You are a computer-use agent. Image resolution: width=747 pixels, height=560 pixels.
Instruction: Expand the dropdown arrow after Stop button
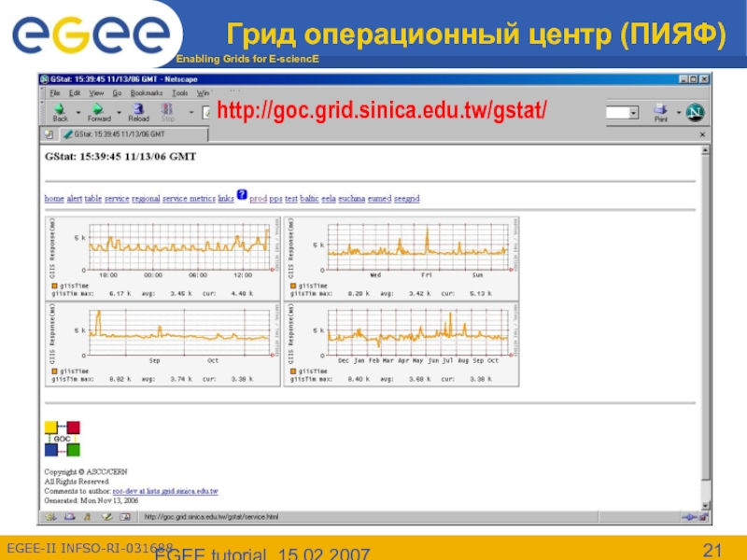pyautogui.click(x=191, y=113)
